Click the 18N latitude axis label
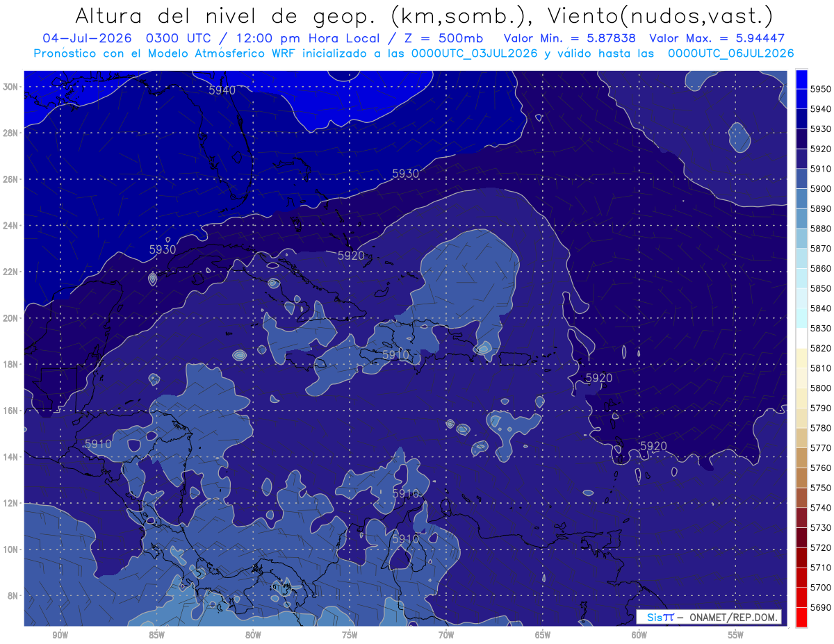Image resolution: width=834 pixels, height=644 pixels. point(10,365)
